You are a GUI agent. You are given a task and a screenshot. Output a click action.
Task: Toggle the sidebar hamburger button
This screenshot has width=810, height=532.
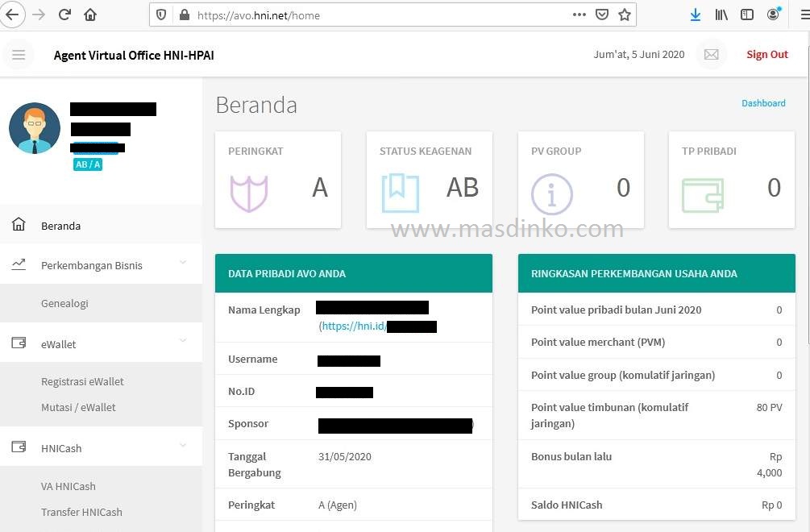(x=18, y=54)
